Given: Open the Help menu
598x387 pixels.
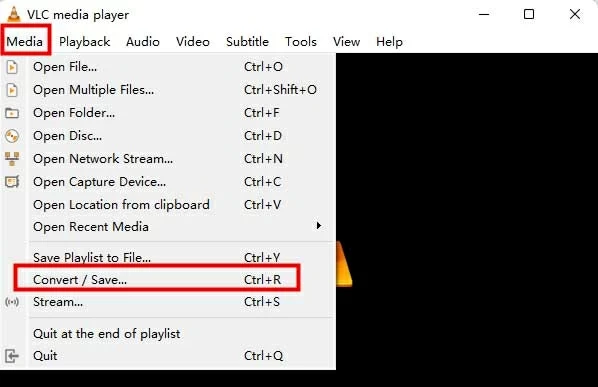Looking at the screenshot, I should pyautogui.click(x=389, y=42).
